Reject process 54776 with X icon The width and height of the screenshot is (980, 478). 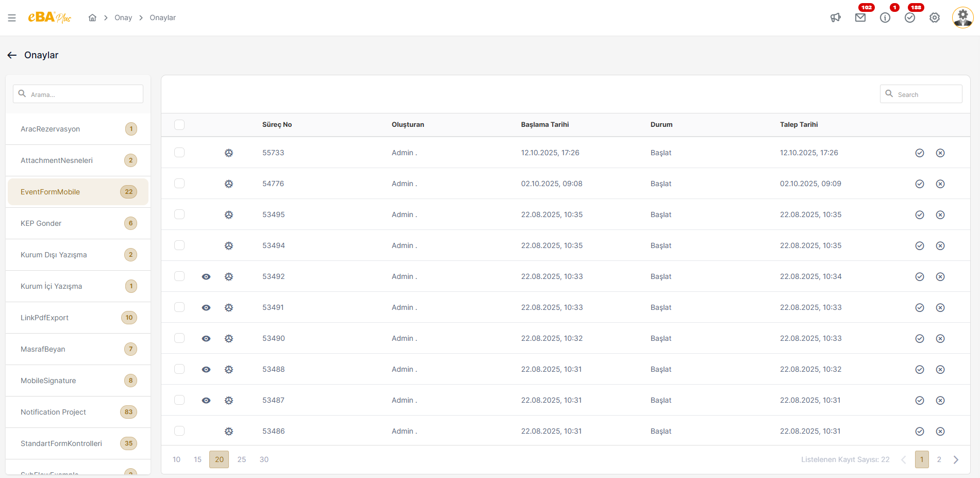[x=940, y=184]
